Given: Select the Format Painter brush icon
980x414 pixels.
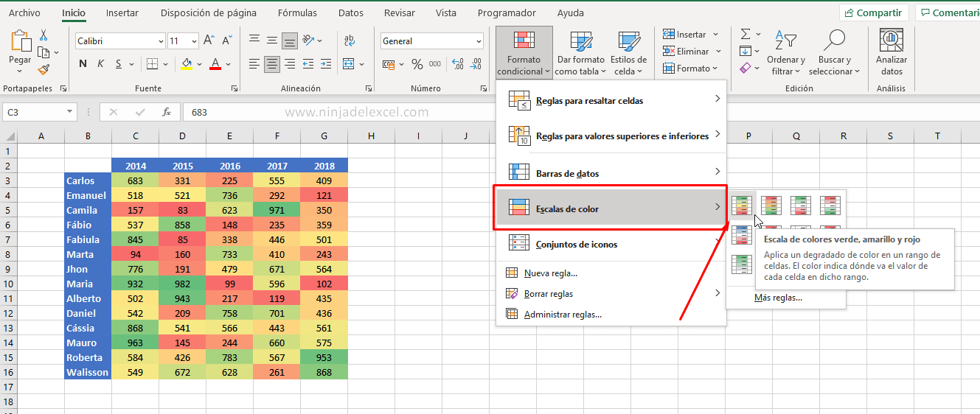Looking at the screenshot, I should [x=44, y=69].
